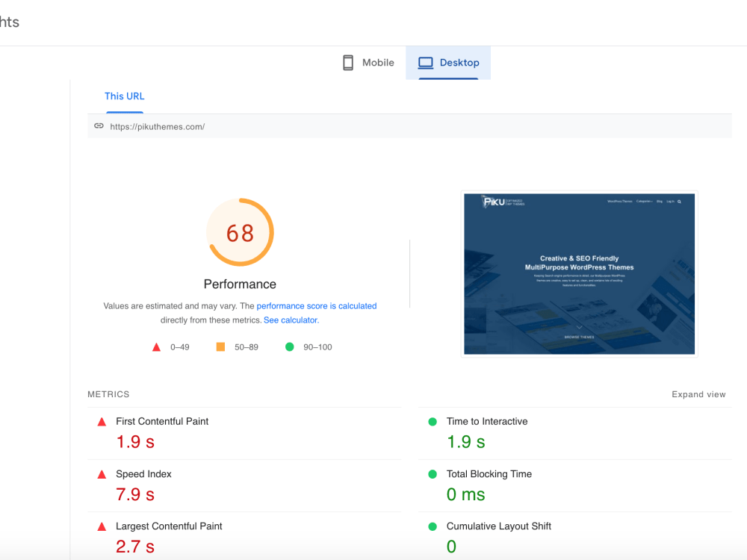The image size is (747, 560).
Task: Click the 1.9 s First Contentful Paint value
Action: click(135, 442)
